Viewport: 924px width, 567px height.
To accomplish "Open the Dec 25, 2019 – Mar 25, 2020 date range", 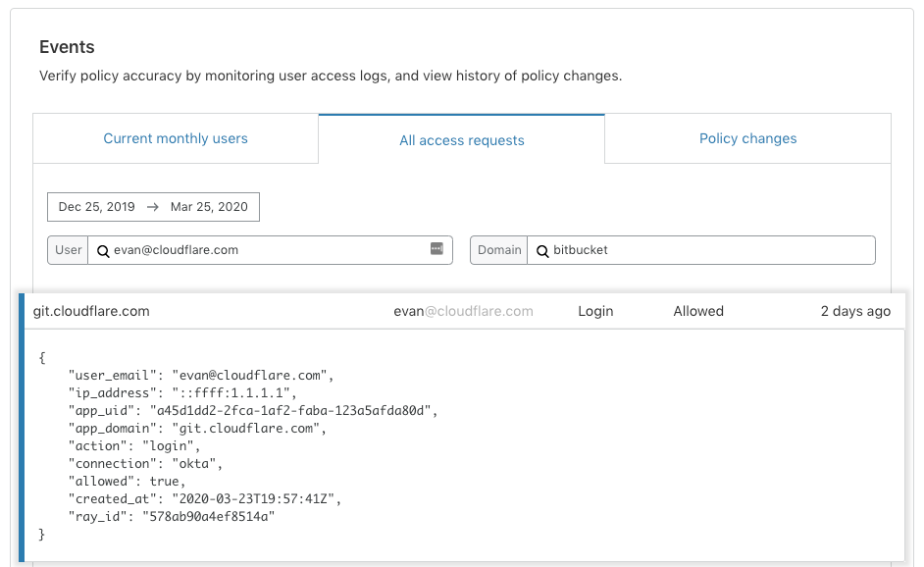I will pyautogui.click(x=153, y=207).
